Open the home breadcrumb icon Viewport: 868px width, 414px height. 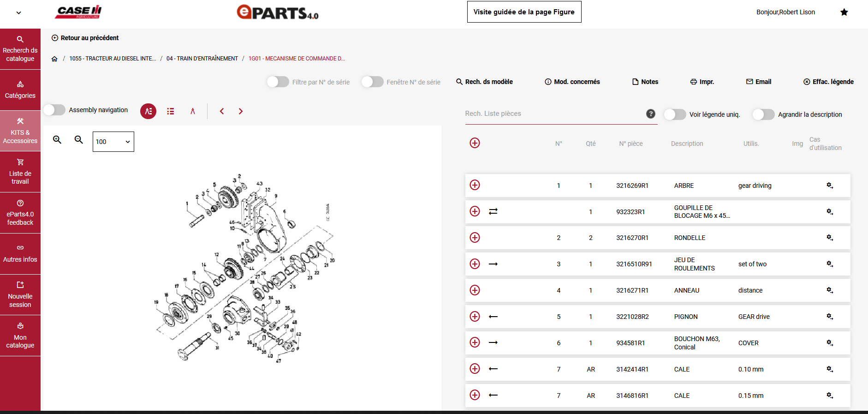(x=54, y=59)
